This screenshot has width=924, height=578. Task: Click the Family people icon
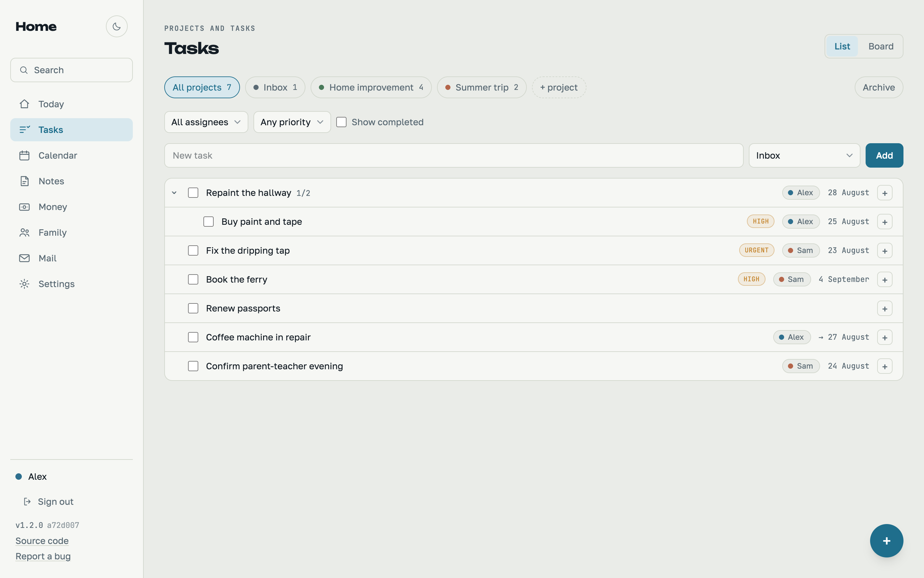pyautogui.click(x=24, y=232)
